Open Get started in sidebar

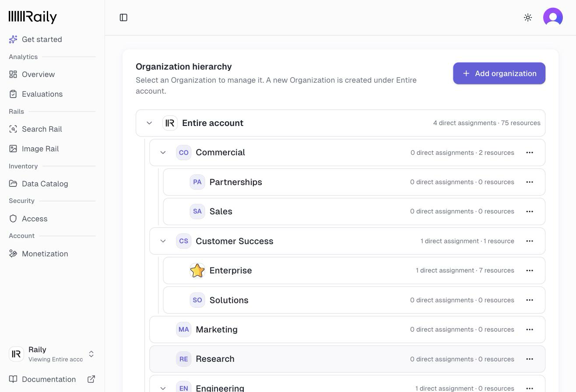click(x=52, y=39)
